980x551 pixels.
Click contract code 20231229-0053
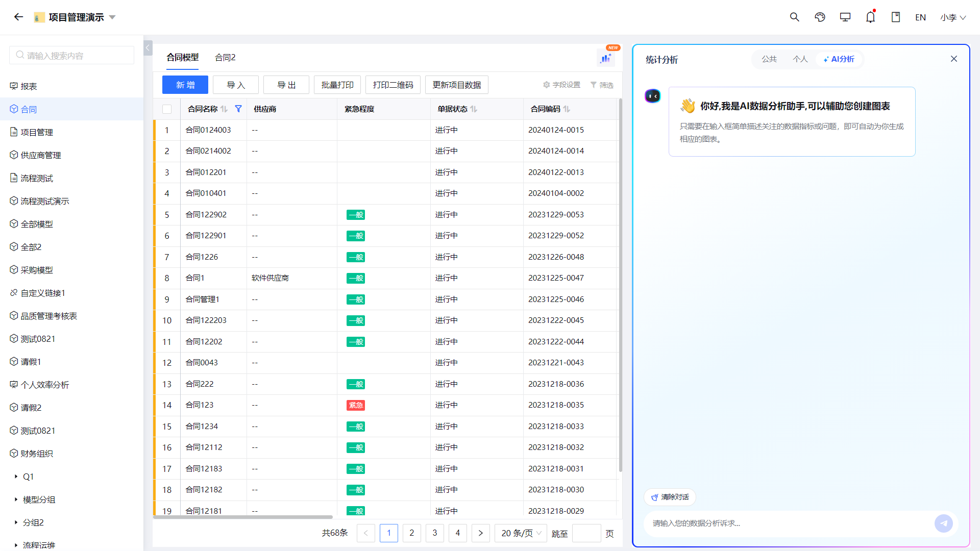[x=556, y=215]
